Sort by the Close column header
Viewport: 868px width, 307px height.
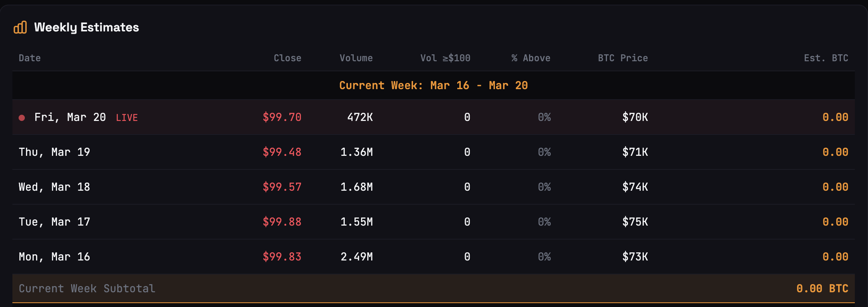pos(287,58)
